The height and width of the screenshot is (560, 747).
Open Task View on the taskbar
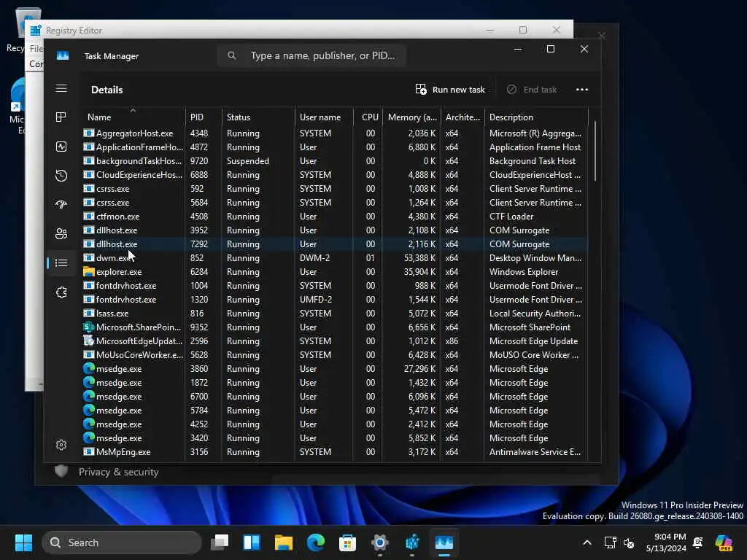tap(220, 542)
